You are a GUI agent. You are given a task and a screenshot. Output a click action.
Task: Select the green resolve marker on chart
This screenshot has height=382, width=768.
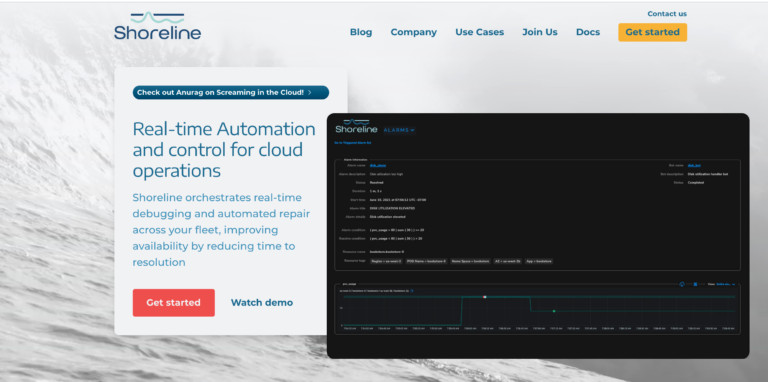(x=554, y=311)
